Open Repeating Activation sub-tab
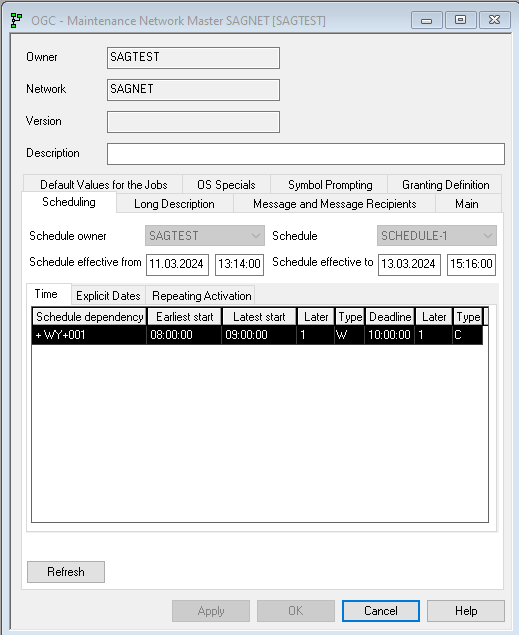This screenshot has width=519, height=635. tap(202, 296)
